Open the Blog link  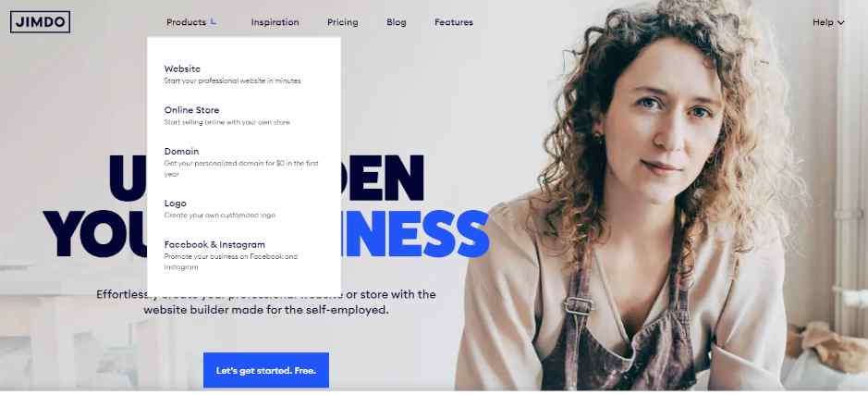pos(397,22)
